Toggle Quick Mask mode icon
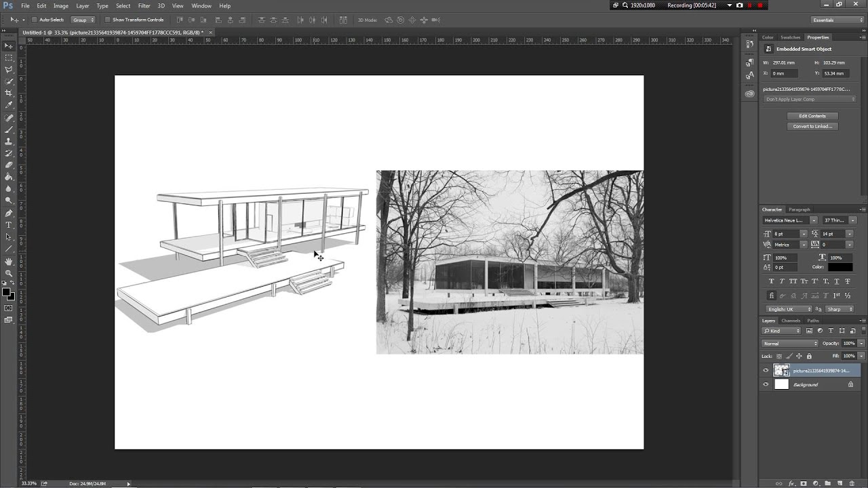The width and height of the screenshot is (868, 488). point(9,308)
